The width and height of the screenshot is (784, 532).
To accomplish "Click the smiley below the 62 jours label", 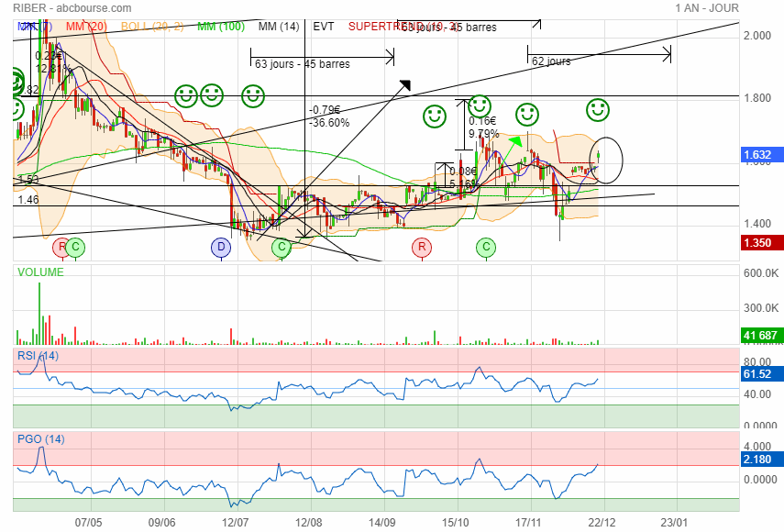I will [527, 115].
